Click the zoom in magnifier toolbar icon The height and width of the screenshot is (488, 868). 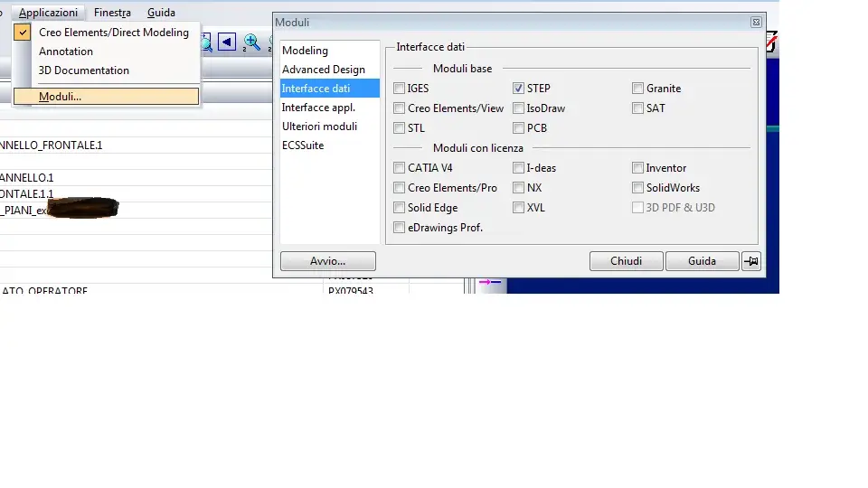252,42
